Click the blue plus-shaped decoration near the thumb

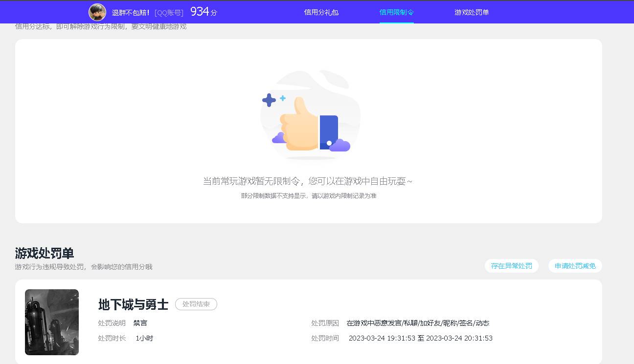tap(269, 100)
